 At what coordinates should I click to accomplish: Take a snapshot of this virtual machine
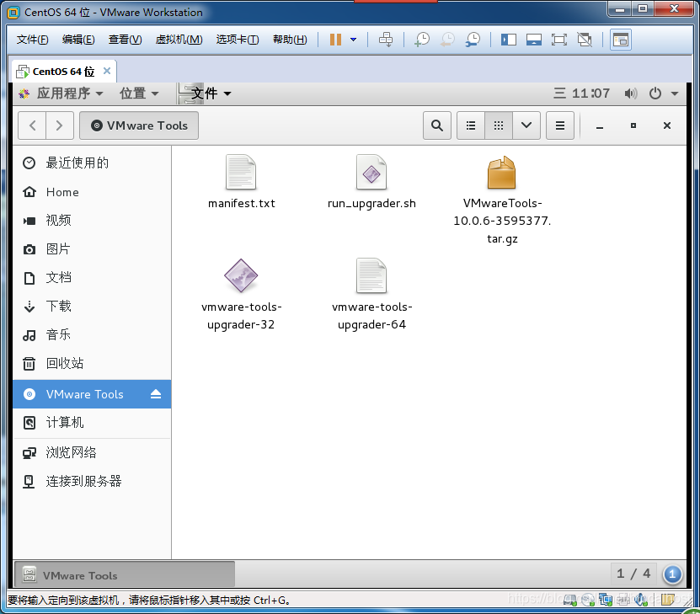(422, 40)
